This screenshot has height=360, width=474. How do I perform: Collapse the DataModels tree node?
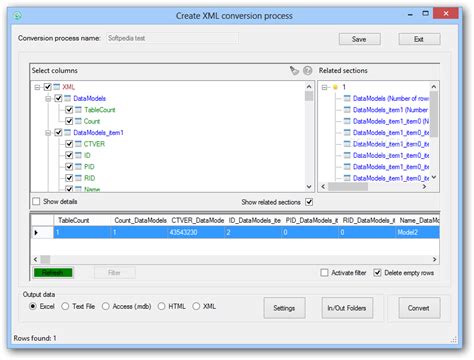tap(48, 99)
